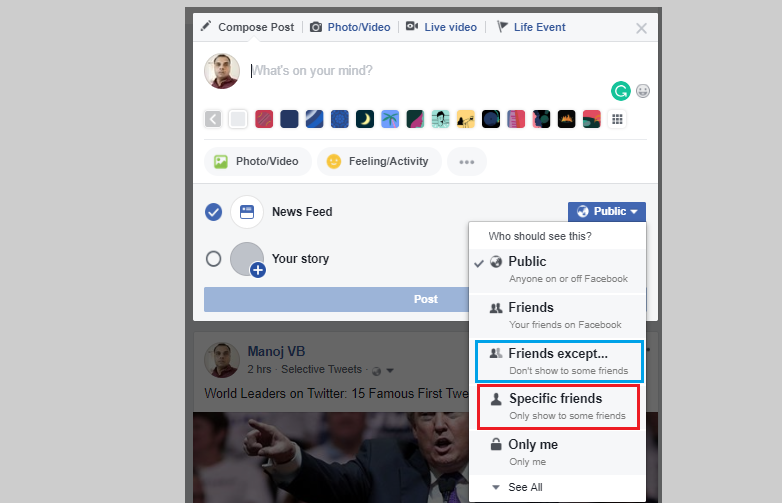The image size is (782, 503).
Task: Click the Grammarly icon in composer
Action: pos(620,91)
